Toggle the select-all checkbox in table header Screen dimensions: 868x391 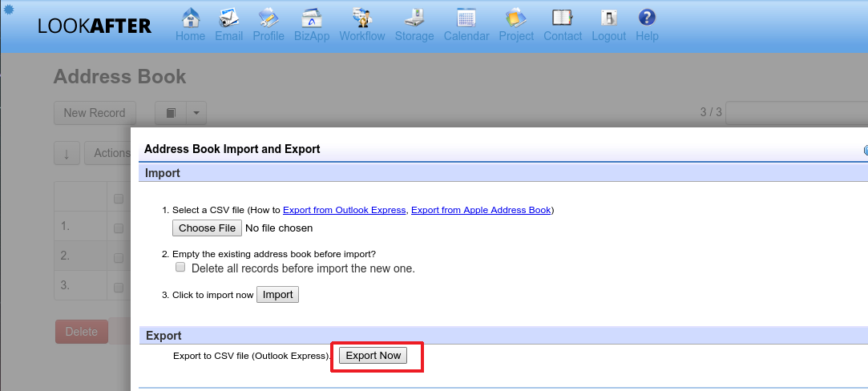point(119,199)
